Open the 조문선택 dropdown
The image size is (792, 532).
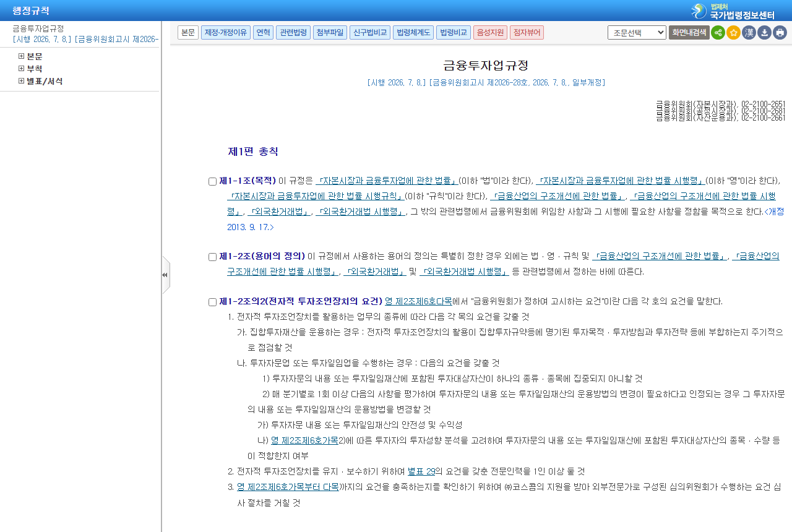click(x=637, y=33)
